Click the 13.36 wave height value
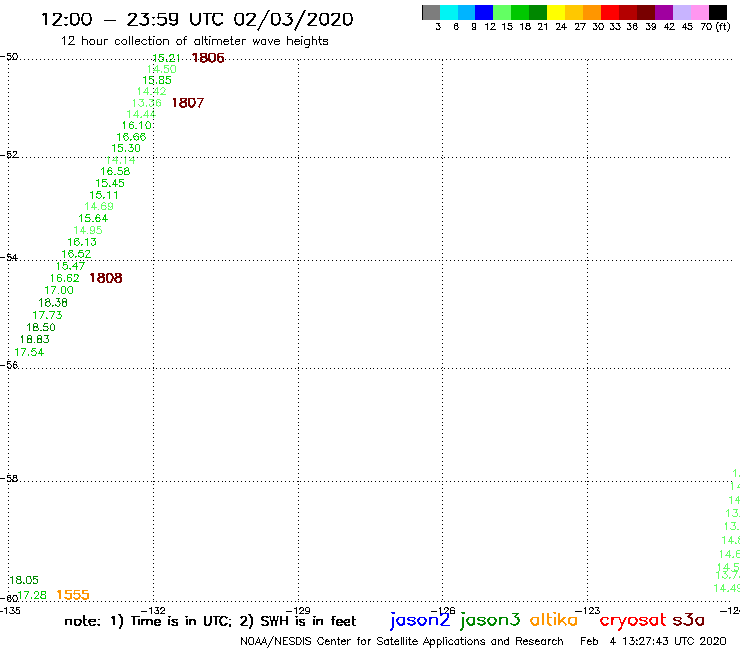This screenshot has height=650, width=740. pos(146,103)
